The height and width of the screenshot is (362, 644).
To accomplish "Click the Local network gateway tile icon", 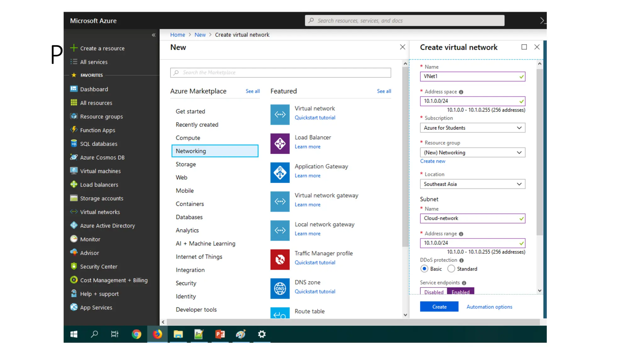I will [x=280, y=230].
